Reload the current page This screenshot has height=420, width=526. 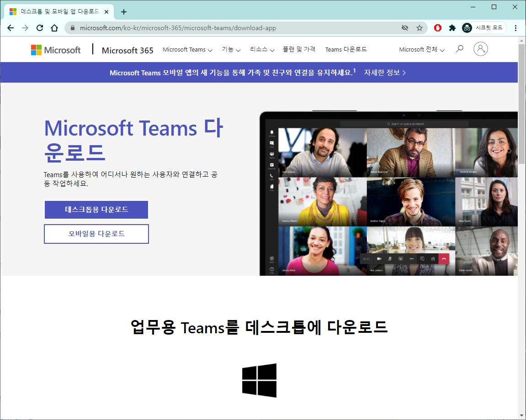pos(40,28)
